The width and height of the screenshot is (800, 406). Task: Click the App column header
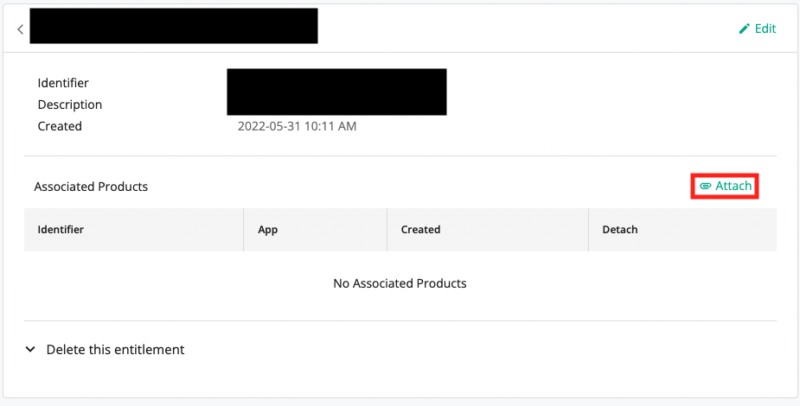267,229
